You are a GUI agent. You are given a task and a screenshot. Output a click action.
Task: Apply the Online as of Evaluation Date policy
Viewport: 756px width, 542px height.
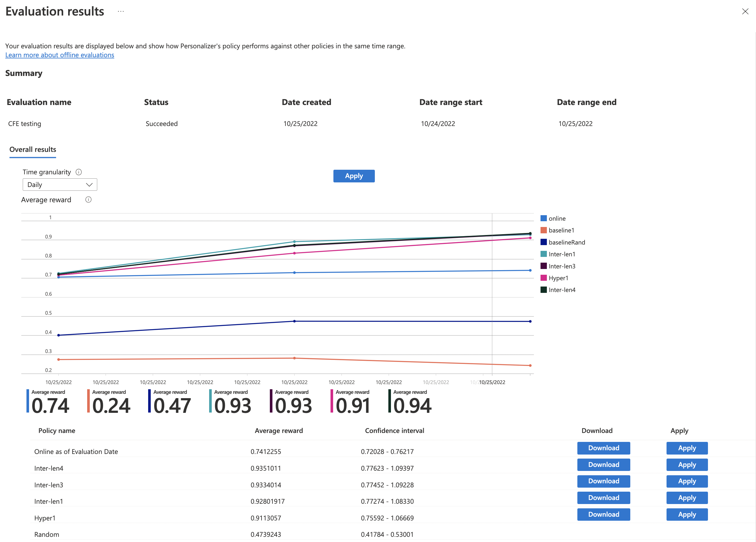(x=687, y=448)
